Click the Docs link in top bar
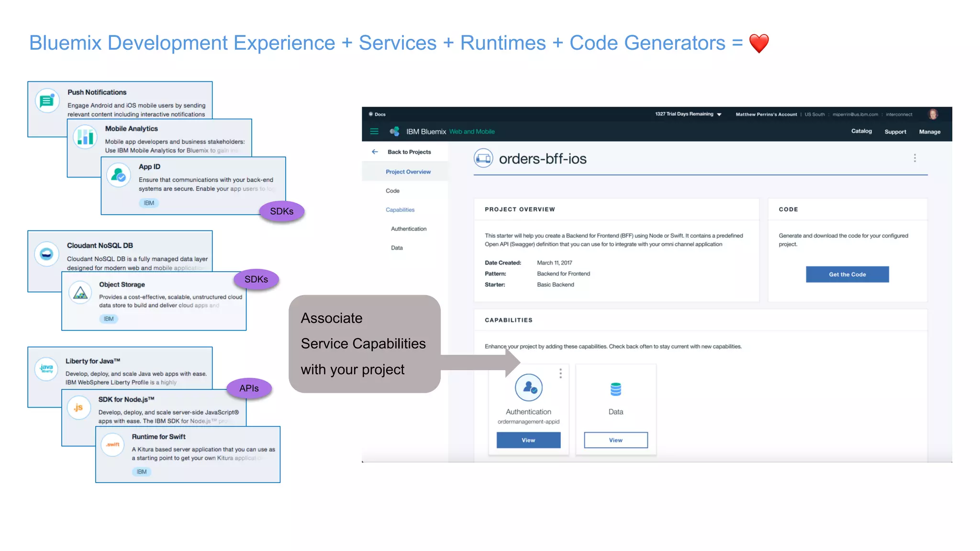 click(379, 114)
